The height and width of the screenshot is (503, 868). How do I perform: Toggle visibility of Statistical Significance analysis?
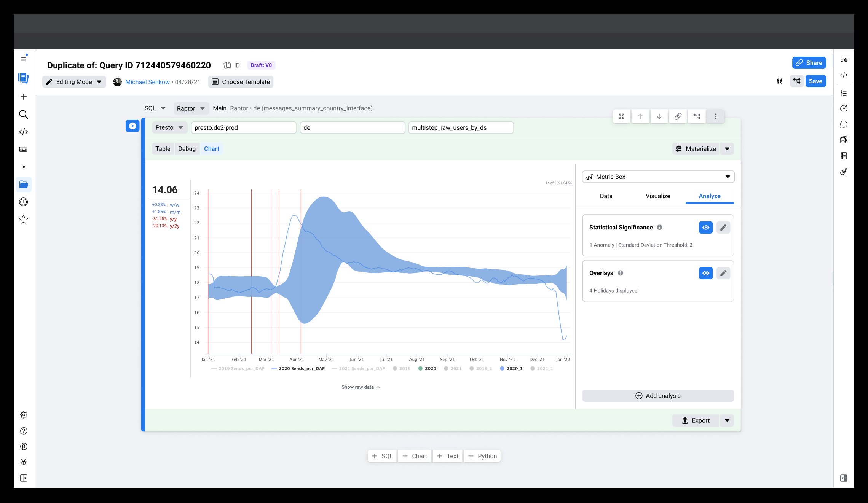705,227
